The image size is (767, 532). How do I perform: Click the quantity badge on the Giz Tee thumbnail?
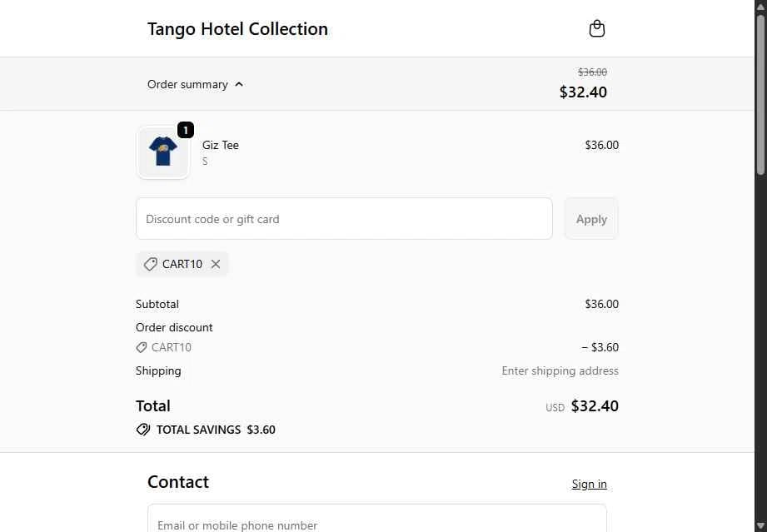(185, 130)
